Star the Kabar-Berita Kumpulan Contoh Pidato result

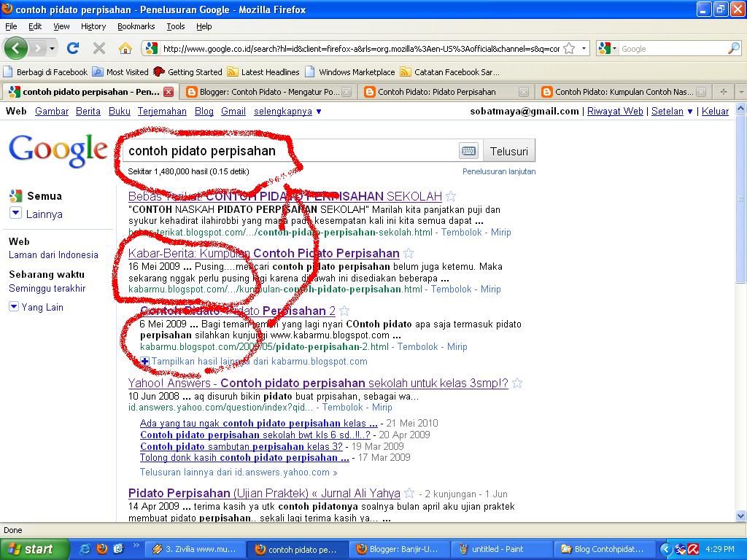coord(409,253)
